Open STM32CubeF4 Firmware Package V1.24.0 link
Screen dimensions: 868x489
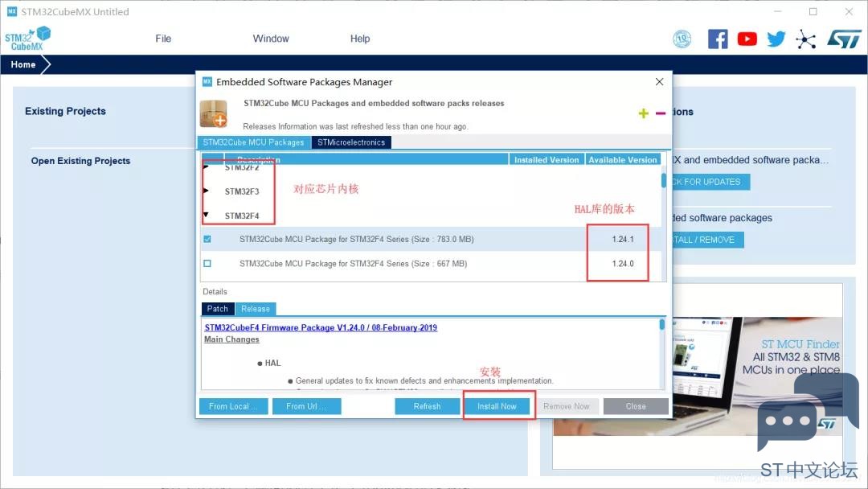pyautogui.click(x=321, y=328)
